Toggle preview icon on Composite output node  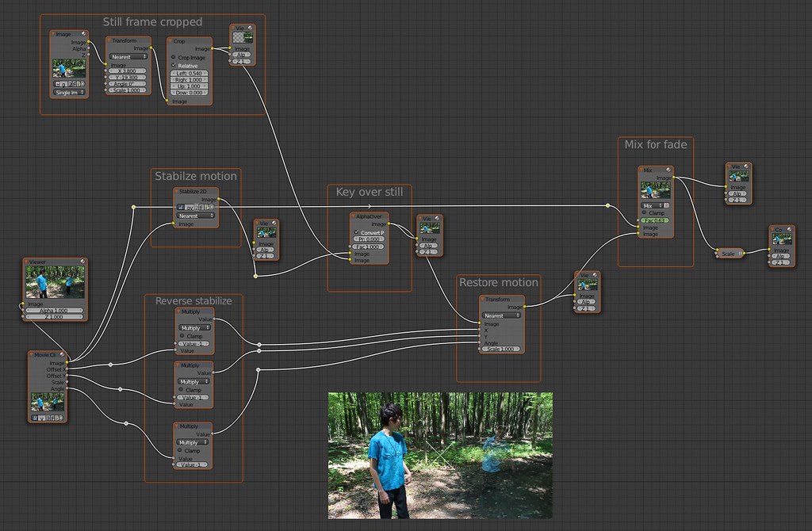coord(789,229)
